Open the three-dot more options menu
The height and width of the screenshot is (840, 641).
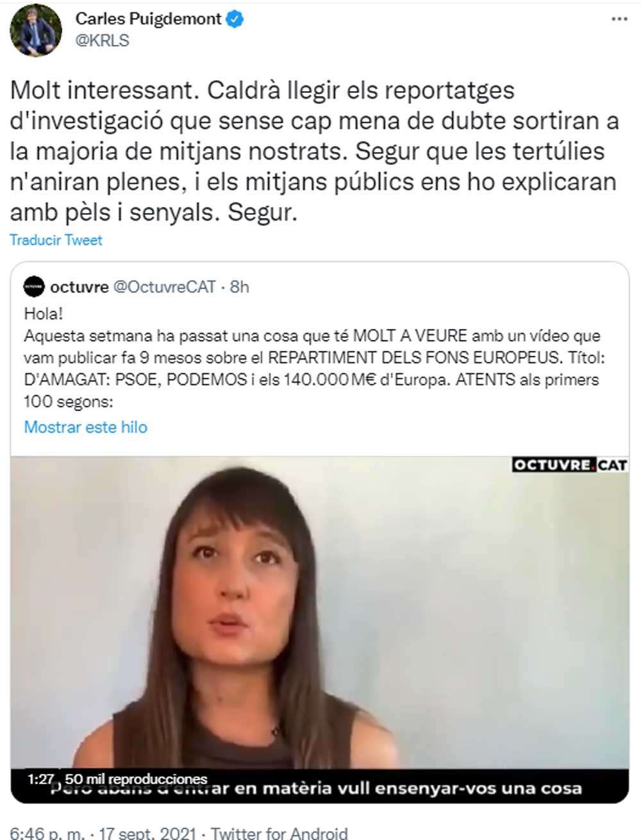point(619,19)
